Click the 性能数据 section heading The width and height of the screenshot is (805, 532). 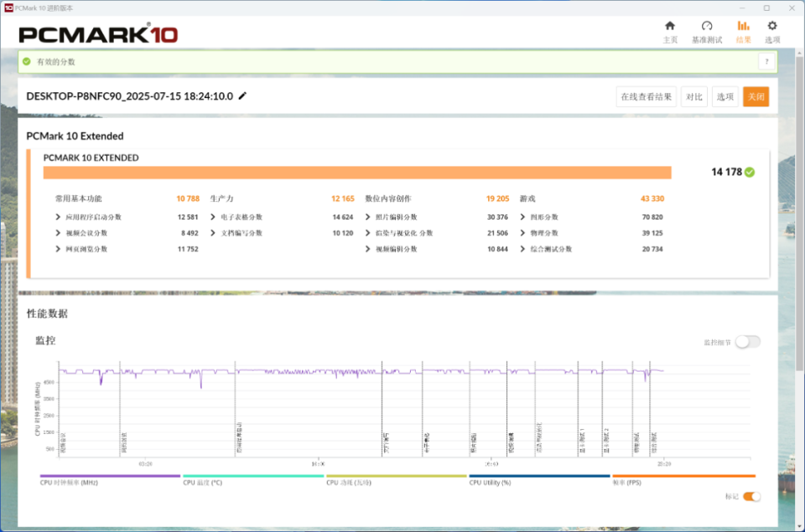[47, 313]
